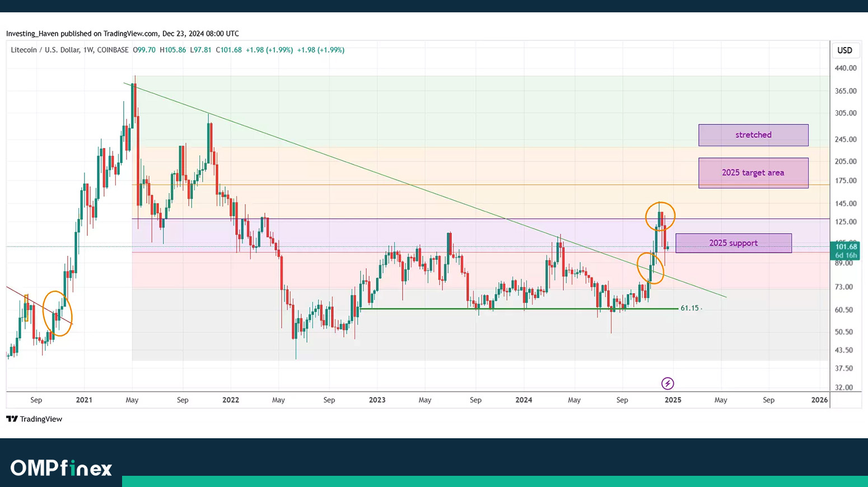Click the "stretched" annotation box
The image size is (868, 487).
753,135
